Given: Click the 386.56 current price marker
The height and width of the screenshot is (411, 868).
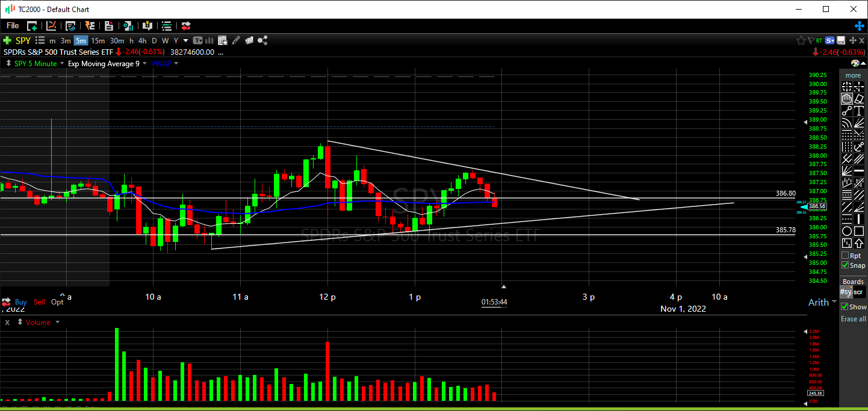Looking at the screenshot, I should point(817,206).
